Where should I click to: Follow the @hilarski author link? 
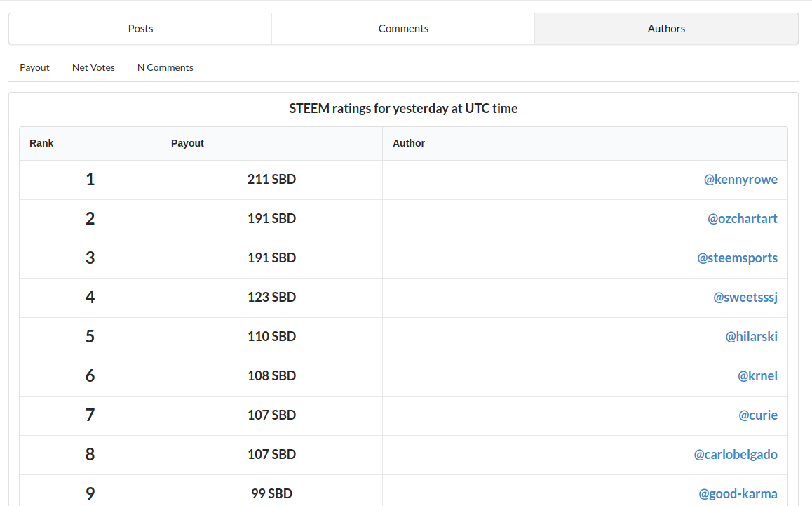752,337
